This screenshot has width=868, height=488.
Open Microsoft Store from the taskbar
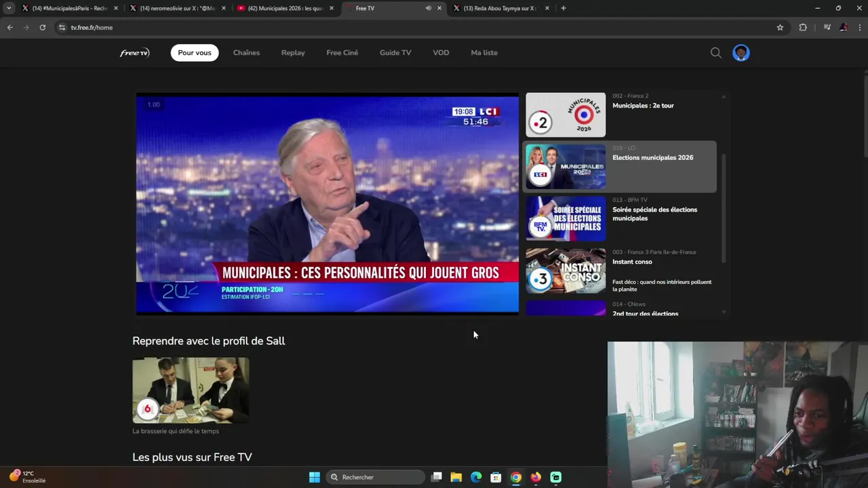point(496,477)
